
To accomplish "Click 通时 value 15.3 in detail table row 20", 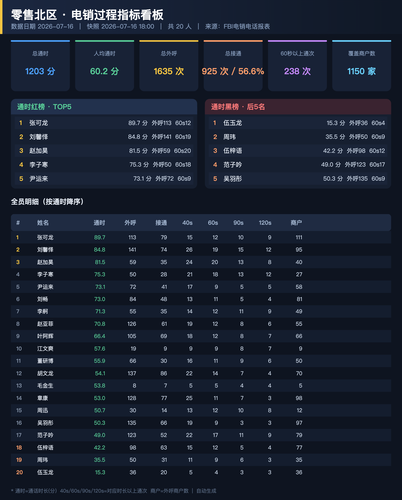I will pyautogui.click(x=100, y=472).
